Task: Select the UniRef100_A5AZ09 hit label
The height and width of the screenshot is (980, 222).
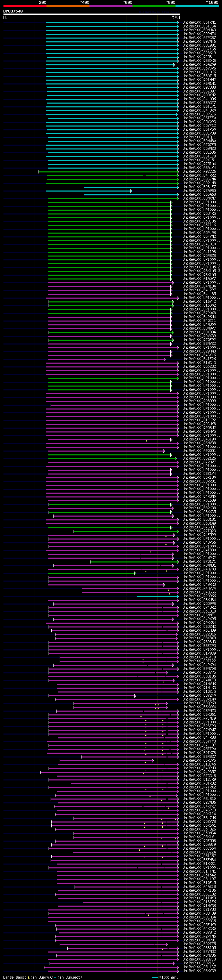Action: click(x=199, y=65)
